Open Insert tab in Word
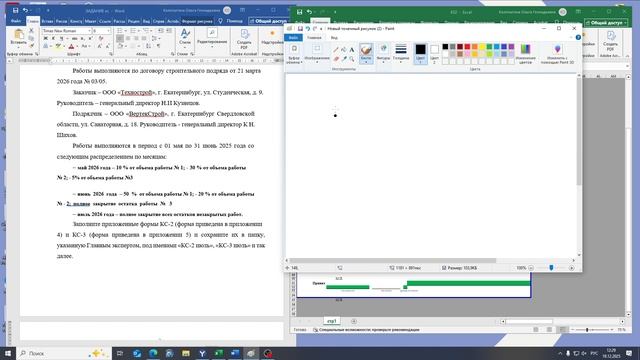This screenshot has width=640, height=360. pyautogui.click(x=47, y=21)
